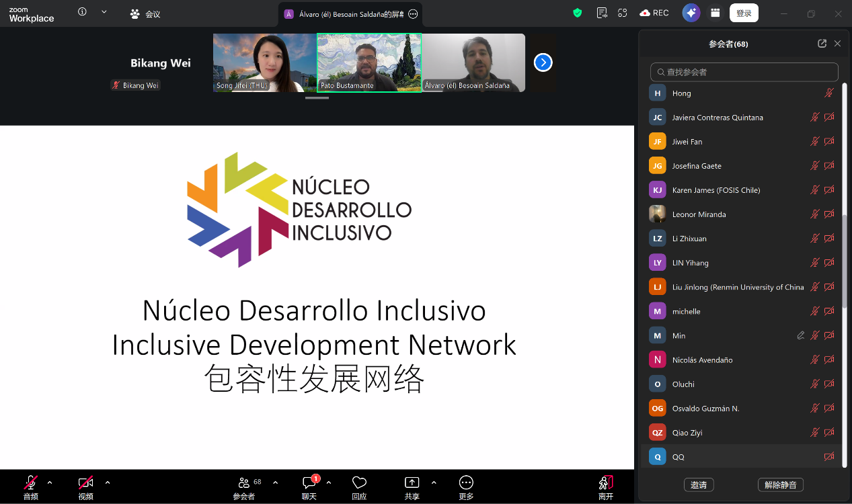The width and height of the screenshot is (852, 504).
Task: Click the invite button in participants panel
Action: click(x=699, y=485)
